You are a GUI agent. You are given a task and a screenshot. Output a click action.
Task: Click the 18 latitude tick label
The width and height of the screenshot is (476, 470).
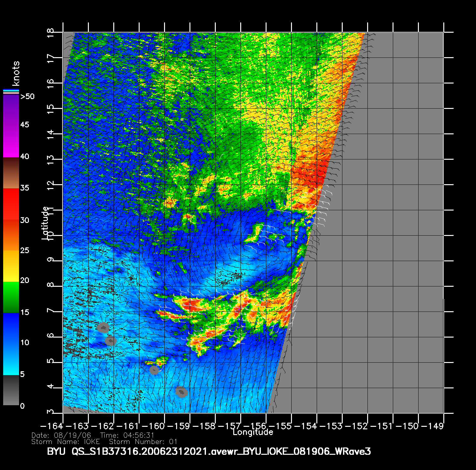pyautogui.click(x=51, y=32)
